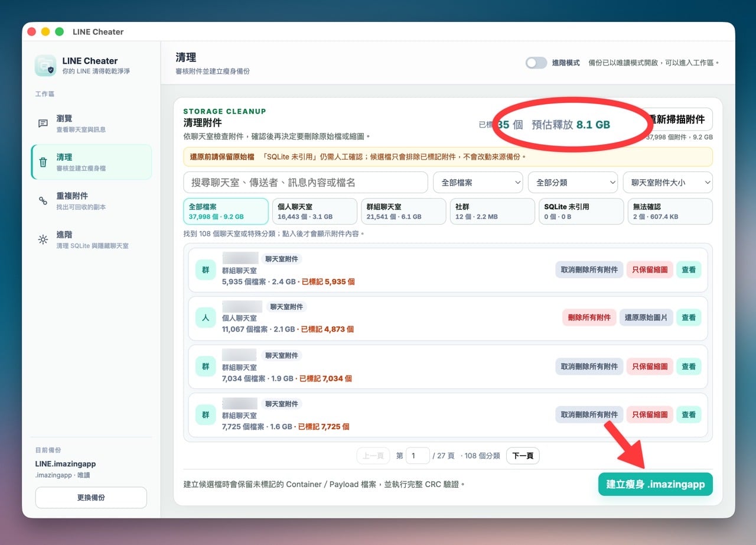The image size is (756, 545).
Task: Open the 全部分類 dropdown
Action: (x=573, y=183)
